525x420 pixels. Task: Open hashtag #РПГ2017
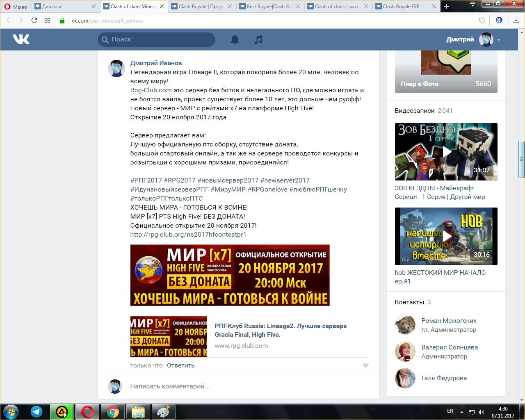pyautogui.click(x=146, y=180)
